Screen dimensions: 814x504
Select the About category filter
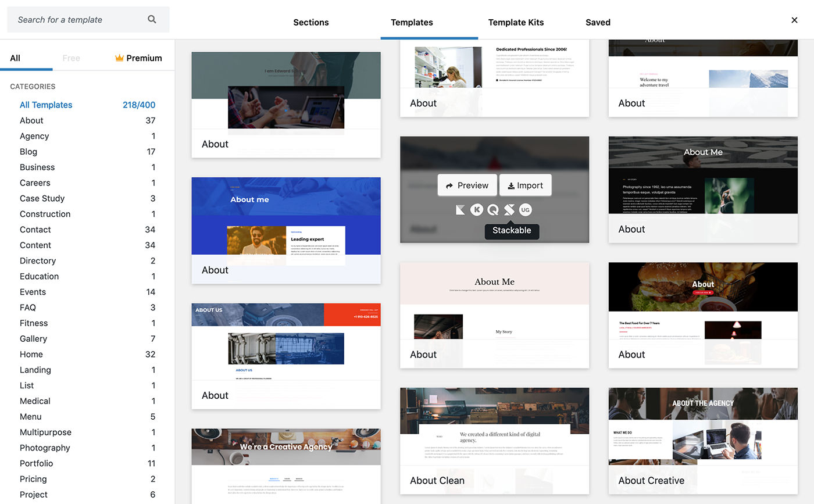pos(31,120)
